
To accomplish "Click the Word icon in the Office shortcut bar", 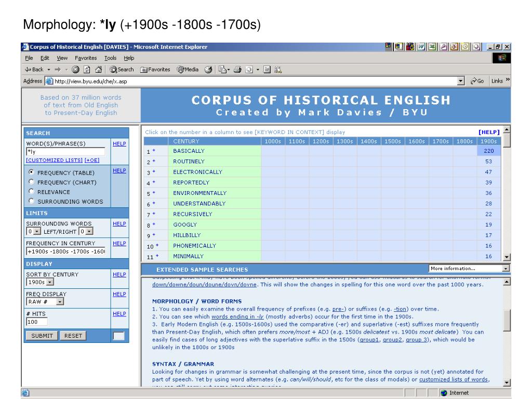I will pos(421,47).
